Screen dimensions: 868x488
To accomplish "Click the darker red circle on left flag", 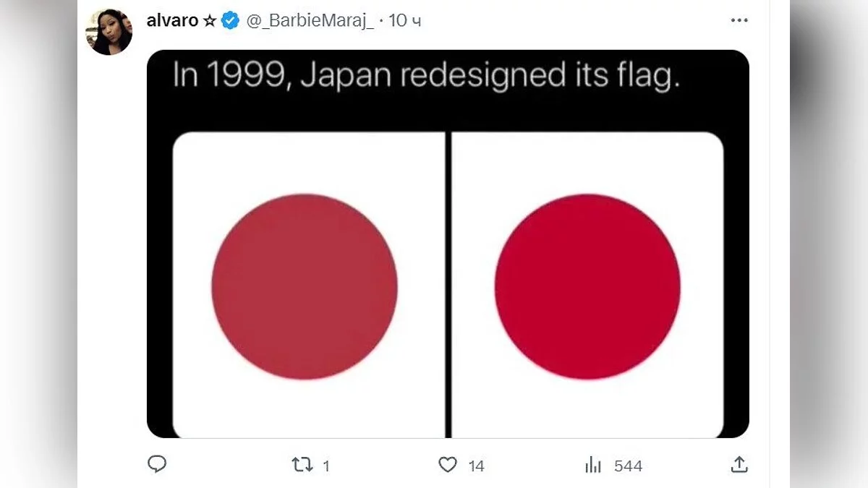I will coord(305,286).
